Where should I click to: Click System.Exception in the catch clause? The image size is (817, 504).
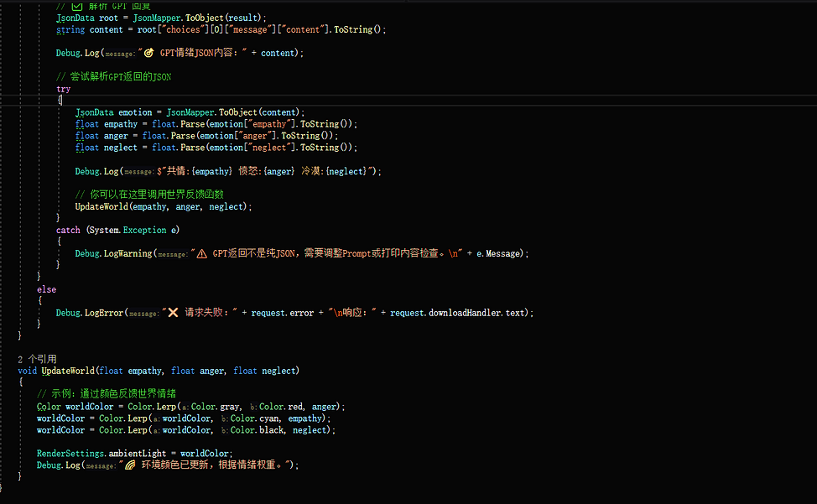point(127,230)
